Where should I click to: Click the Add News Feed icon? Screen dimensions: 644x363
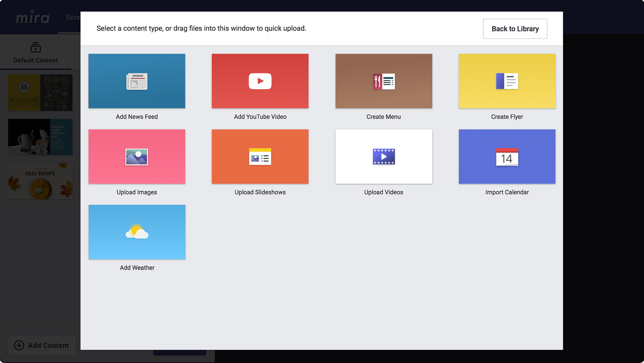click(137, 81)
